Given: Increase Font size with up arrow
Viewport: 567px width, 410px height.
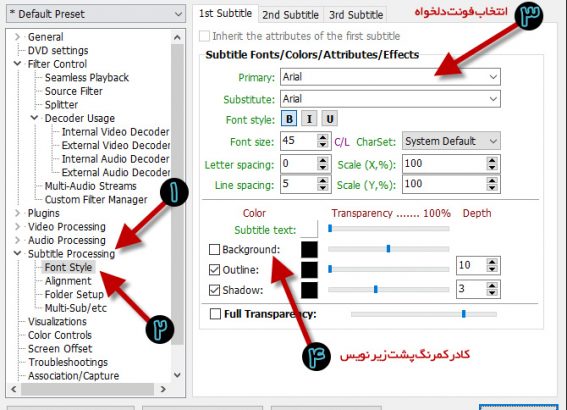Looking at the screenshot, I should [x=323, y=137].
